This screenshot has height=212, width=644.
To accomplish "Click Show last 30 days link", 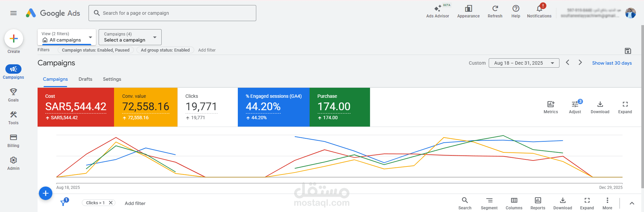I will click(612, 63).
